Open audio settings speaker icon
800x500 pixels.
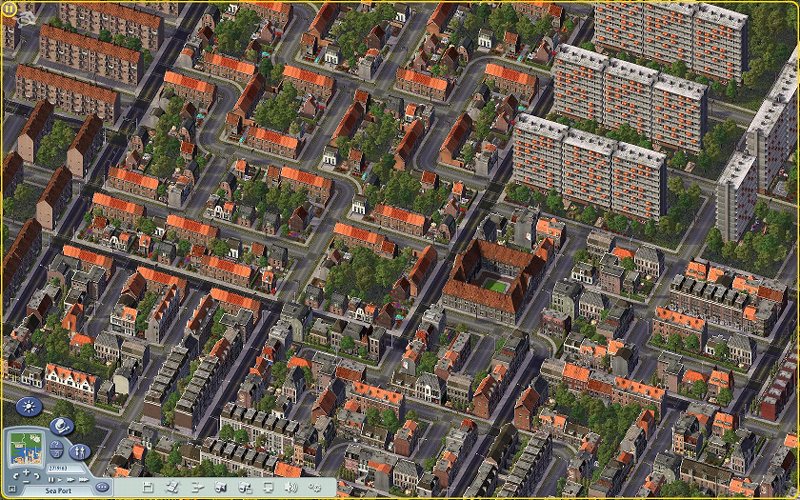click(291, 487)
